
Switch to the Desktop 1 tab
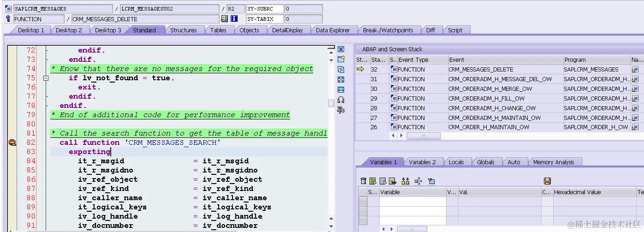pyautogui.click(x=31, y=30)
